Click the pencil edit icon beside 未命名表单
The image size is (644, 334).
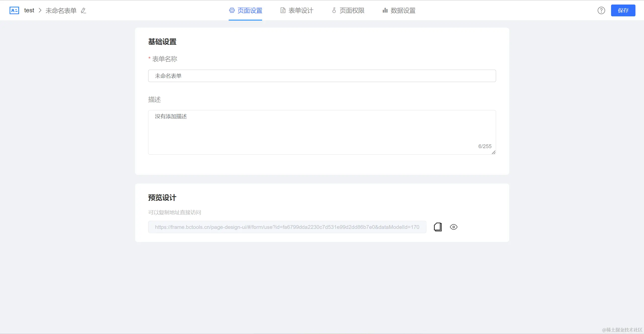84,11
